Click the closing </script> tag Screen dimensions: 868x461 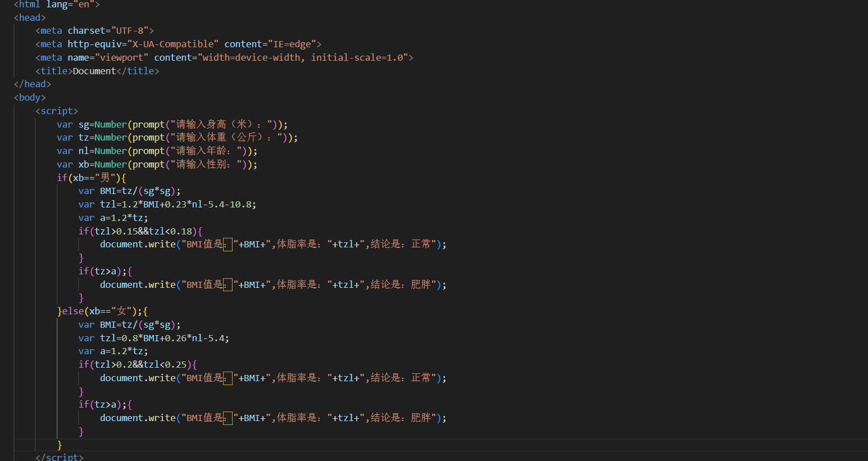(60, 457)
